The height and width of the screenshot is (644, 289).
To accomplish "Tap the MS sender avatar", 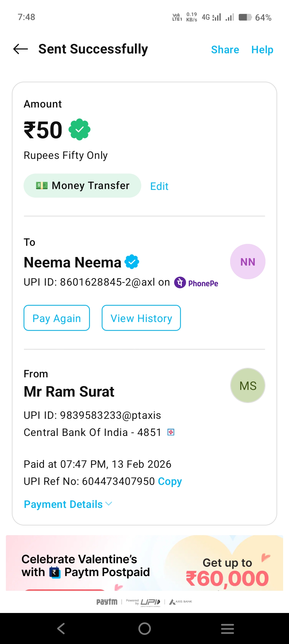I will pyautogui.click(x=248, y=385).
